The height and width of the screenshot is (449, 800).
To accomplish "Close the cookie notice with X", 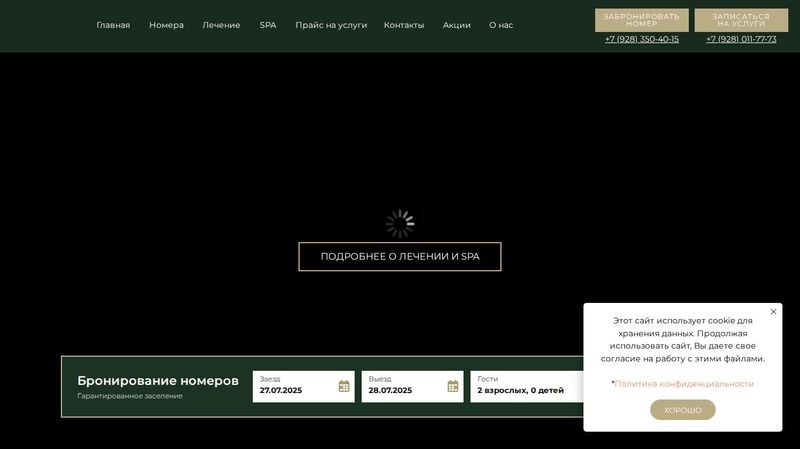I will click(x=773, y=312).
